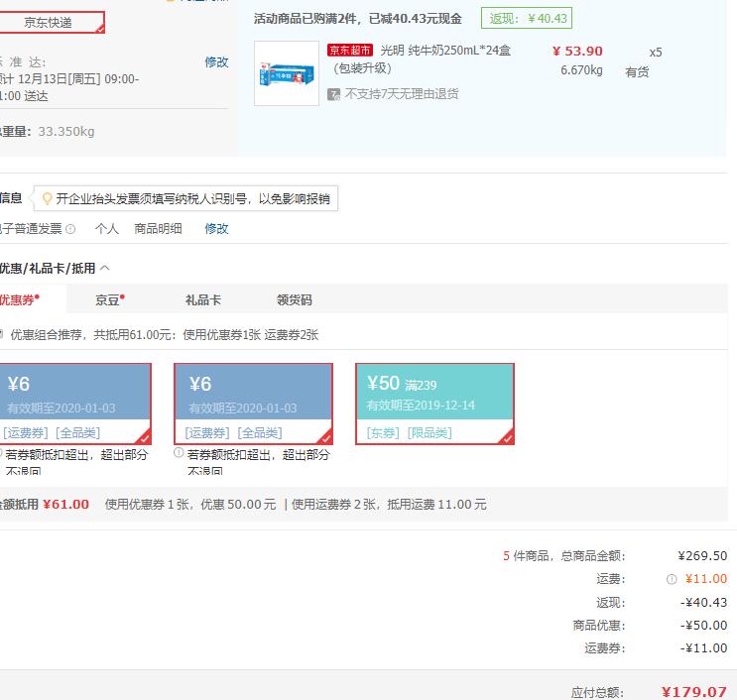Click the lightbulb icon in invoice tip

47,198
